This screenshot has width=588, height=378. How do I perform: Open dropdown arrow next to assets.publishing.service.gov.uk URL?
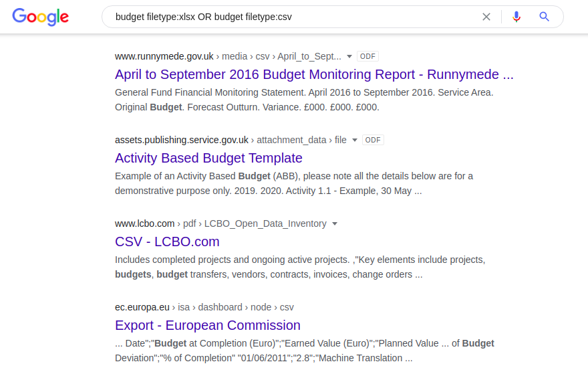point(355,140)
